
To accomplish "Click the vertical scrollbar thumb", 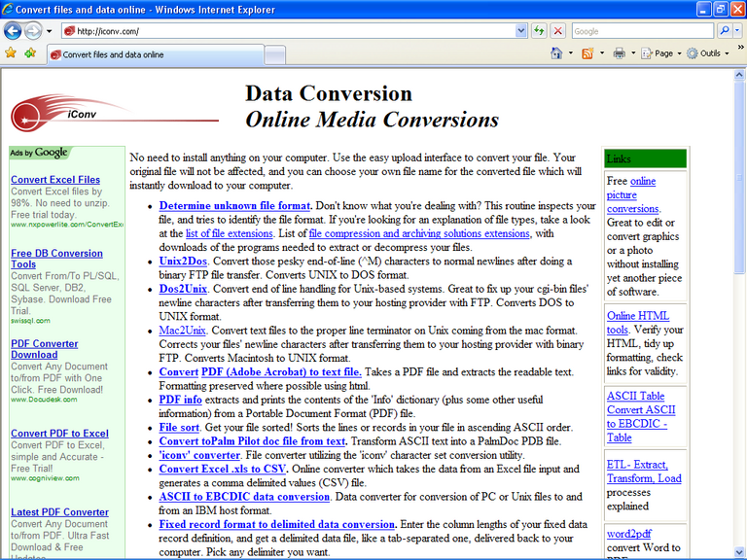I will (739, 177).
